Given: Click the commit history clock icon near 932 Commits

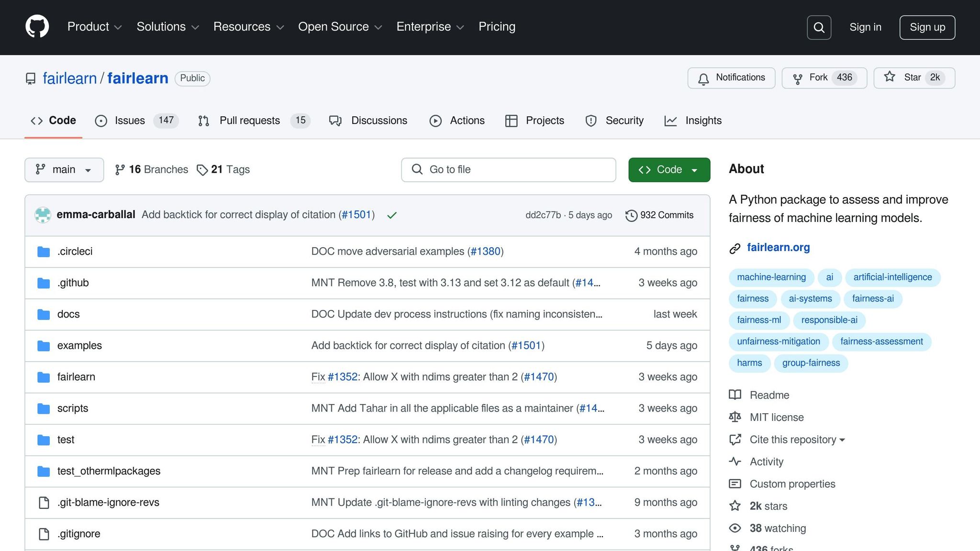Looking at the screenshot, I should (x=631, y=215).
